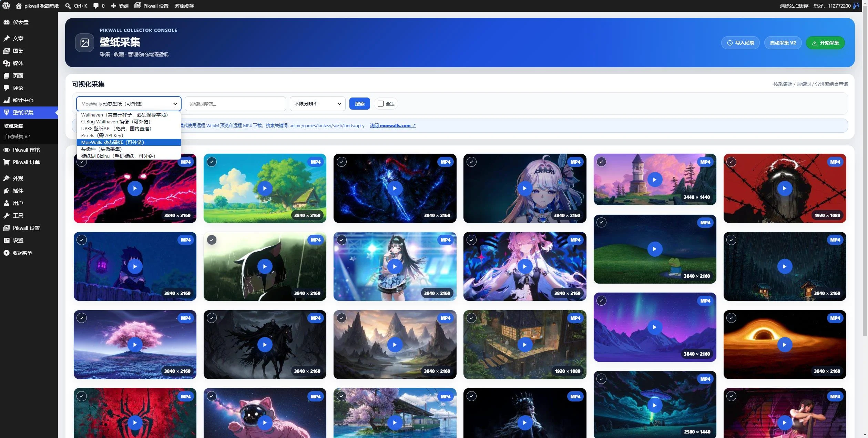Select the cat-eared girl in rain wallpaper checkmark
The image size is (868, 438).
click(212, 240)
